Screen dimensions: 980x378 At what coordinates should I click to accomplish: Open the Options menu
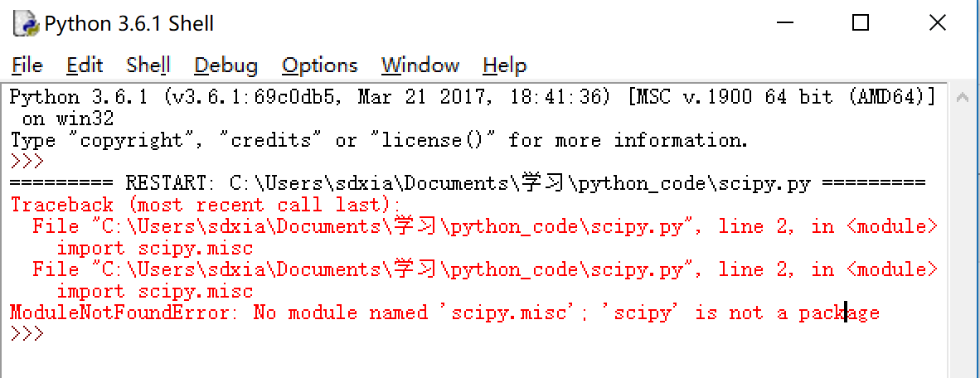pyautogui.click(x=319, y=65)
